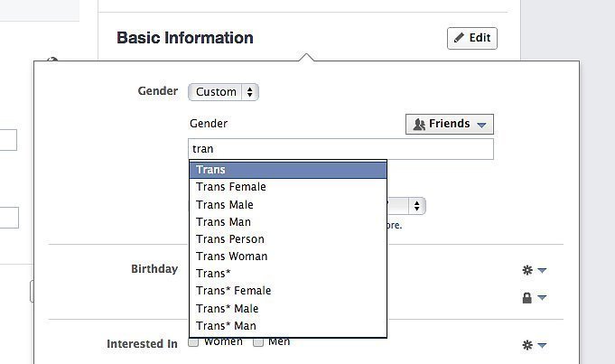Choose 'Trans Female' suggestion

tap(288, 187)
